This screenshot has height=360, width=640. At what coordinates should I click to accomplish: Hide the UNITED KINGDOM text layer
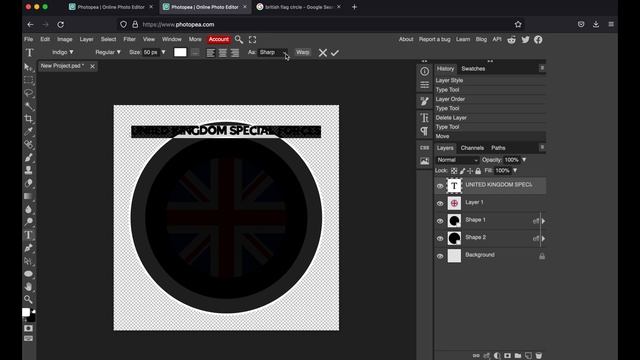440,186
